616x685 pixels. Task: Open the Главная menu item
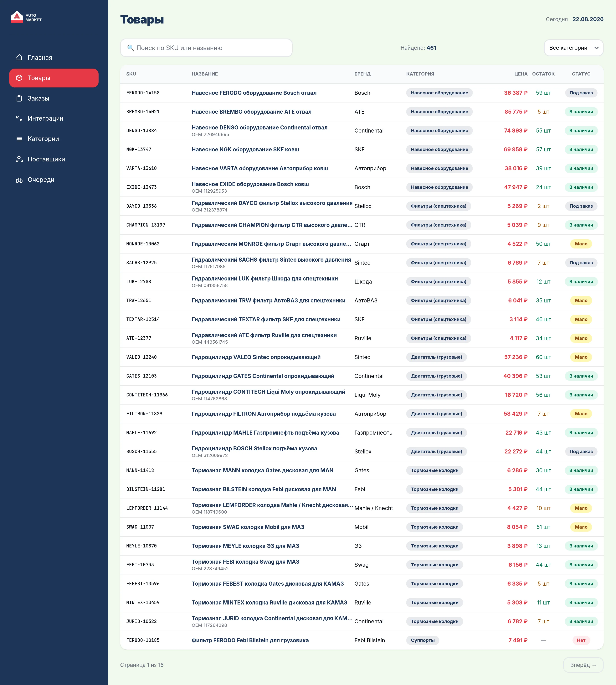pyautogui.click(x=54, y=58)
